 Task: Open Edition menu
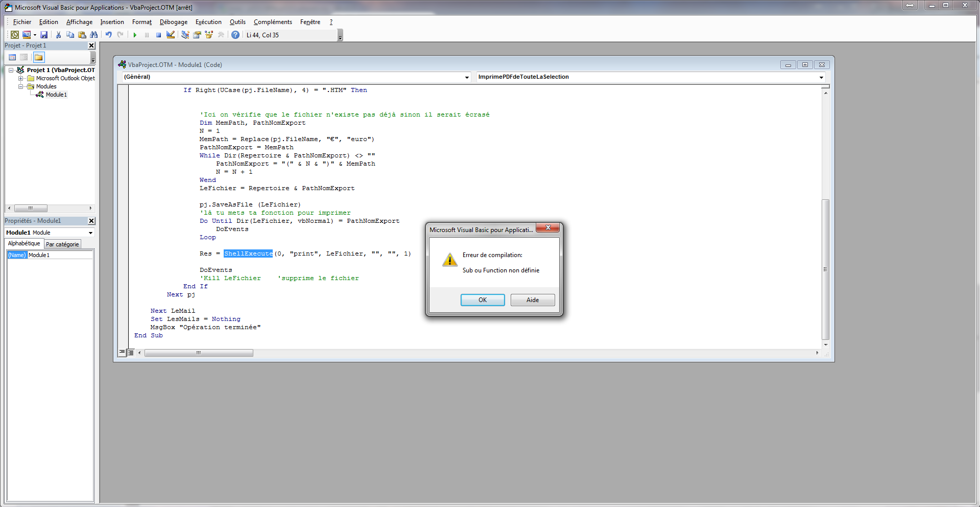tap(49, 22)
